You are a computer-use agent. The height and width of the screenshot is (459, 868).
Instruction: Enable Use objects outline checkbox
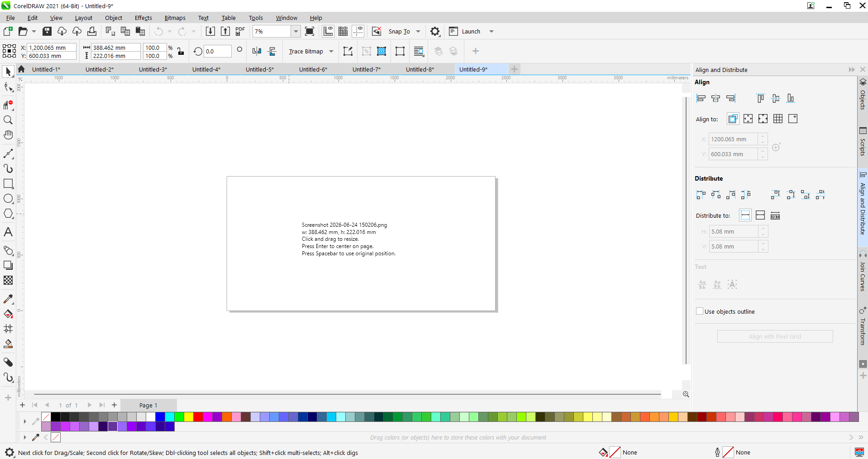[700, 311]
